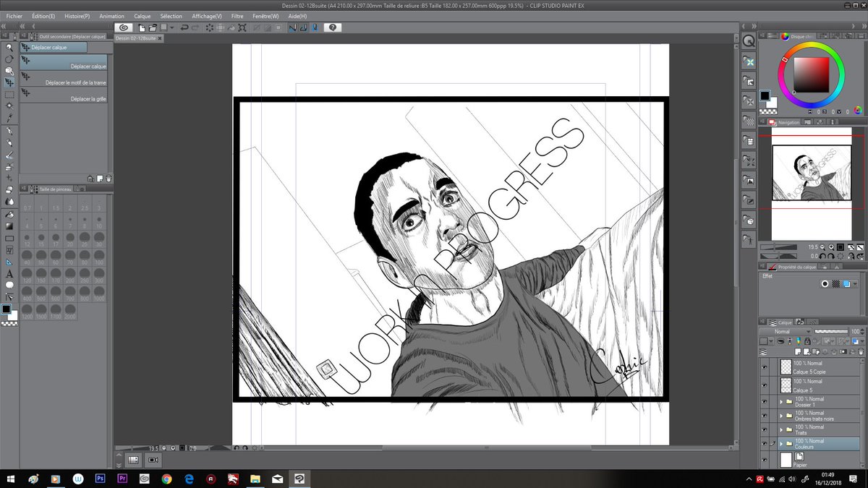Toggle visibility of Calque 5 layer
Image resolution: width=868 pixels, height=488 pixels.
point(764,384)
